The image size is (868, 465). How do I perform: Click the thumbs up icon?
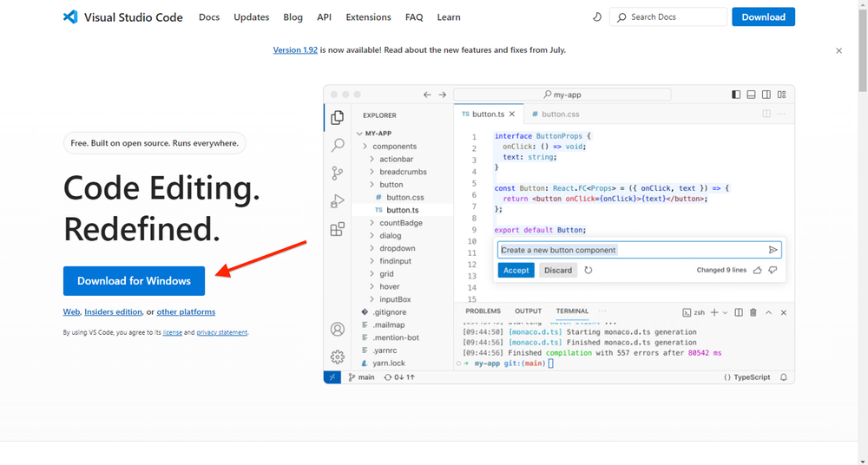tap(757, 270)
